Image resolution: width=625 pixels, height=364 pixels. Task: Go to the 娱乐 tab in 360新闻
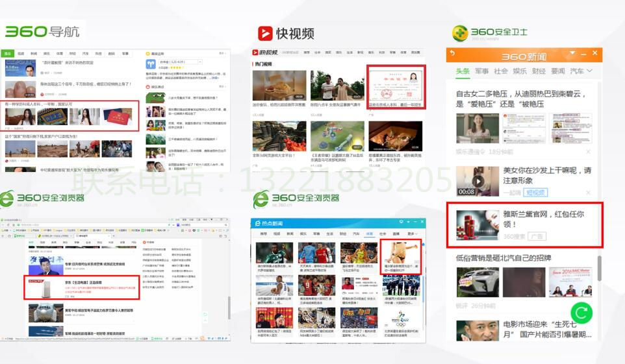click(519, 71)
